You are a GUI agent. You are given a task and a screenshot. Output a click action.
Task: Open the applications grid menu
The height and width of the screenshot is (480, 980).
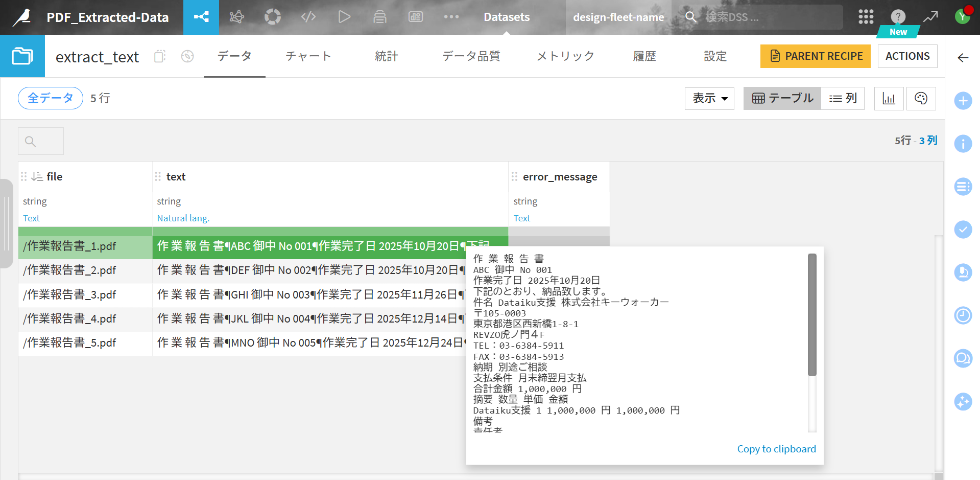pos(866,17)
